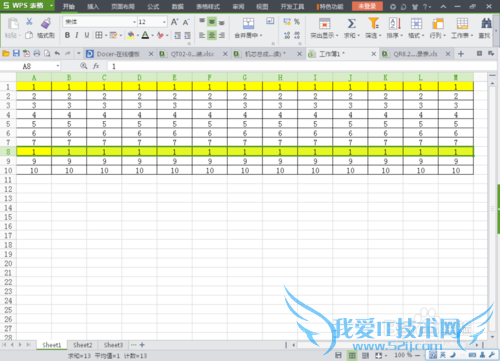Select the Sheet2 worksheet tab

pyautogui.click(x=82, y=345)
